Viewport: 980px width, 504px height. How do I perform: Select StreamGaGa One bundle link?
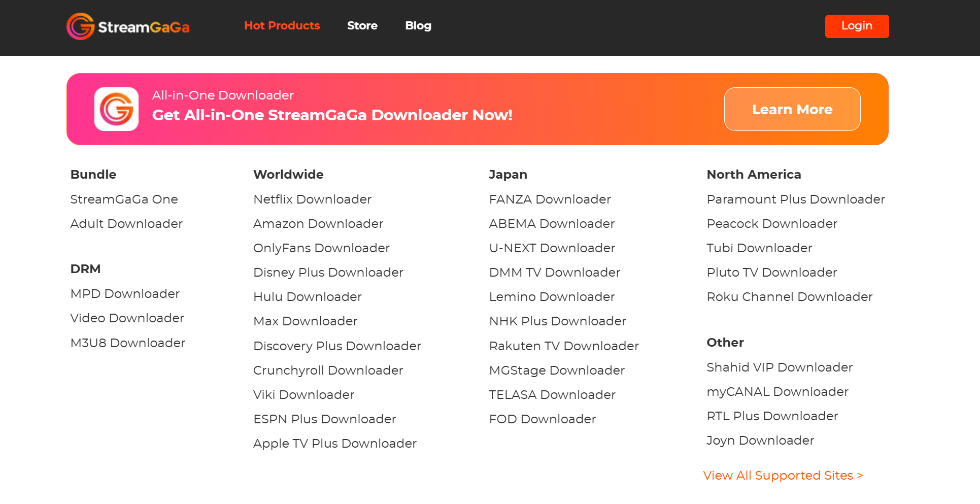pos(124,199)
